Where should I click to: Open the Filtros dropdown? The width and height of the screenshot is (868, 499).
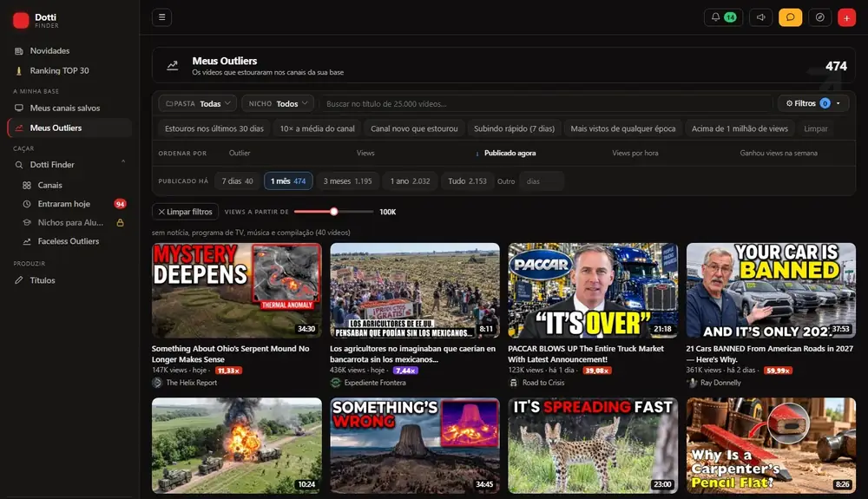(x=813, y=103)
